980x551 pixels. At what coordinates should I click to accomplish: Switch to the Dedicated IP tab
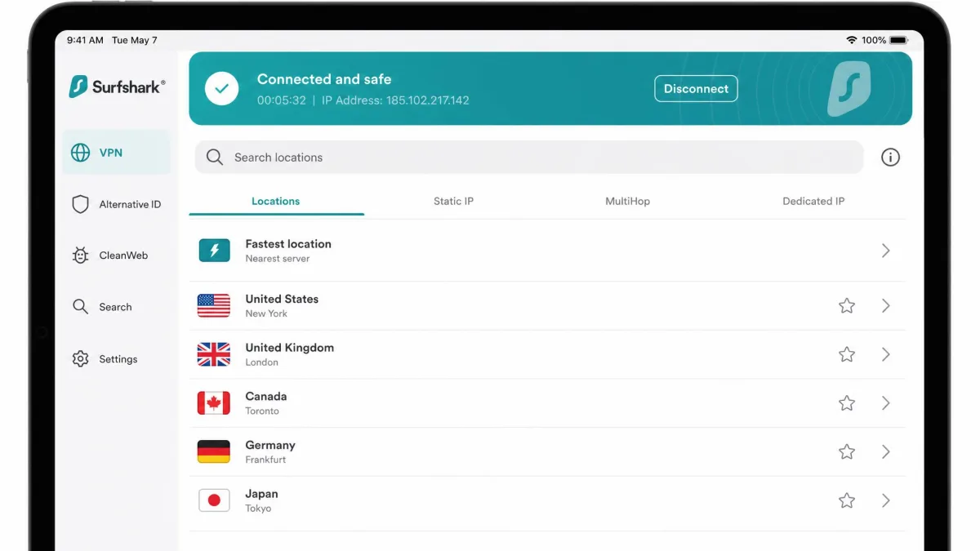(813, 201)
